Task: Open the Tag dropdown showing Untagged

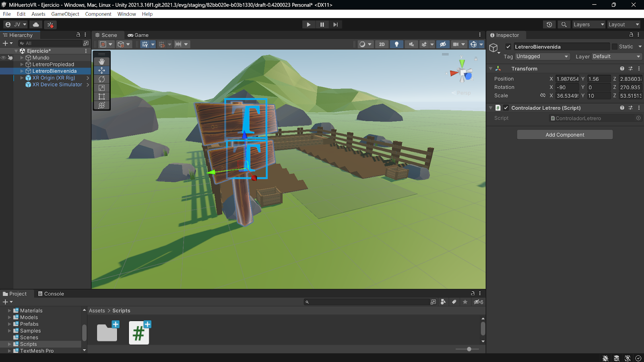Action: click(542, 57)
